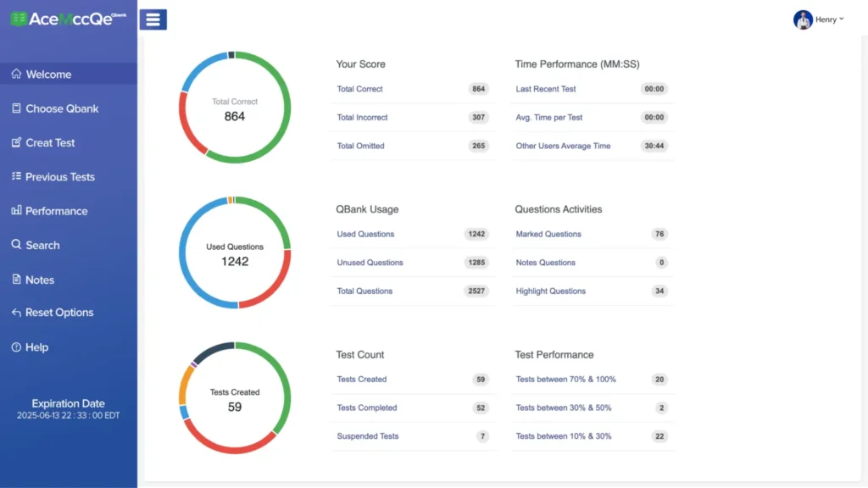
Task: Open the Previous Tests menu item
Action: (x=60, y=177)
